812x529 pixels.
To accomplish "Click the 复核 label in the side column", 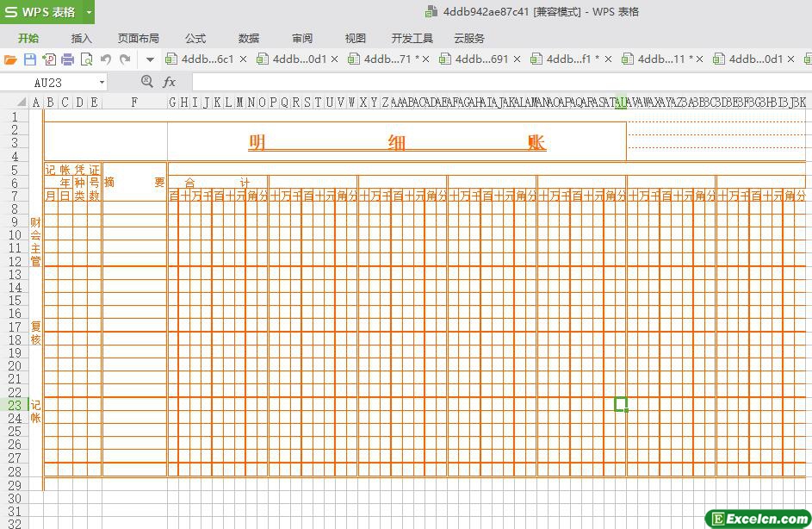I will pos(35,333).
